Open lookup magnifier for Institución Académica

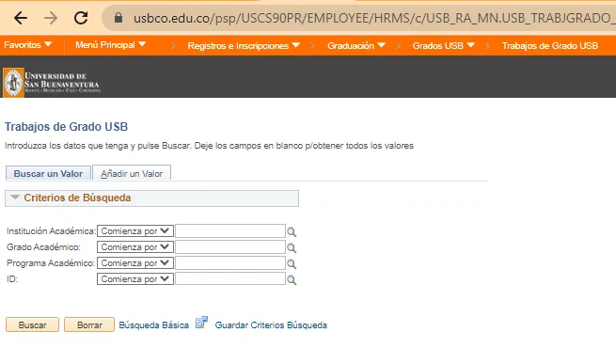pos(292,232)
